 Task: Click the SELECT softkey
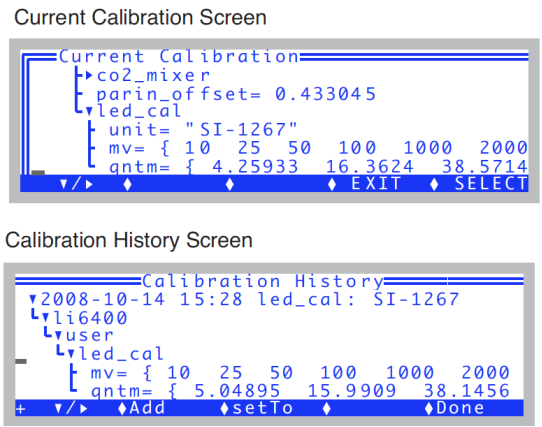tap(491, 183)
